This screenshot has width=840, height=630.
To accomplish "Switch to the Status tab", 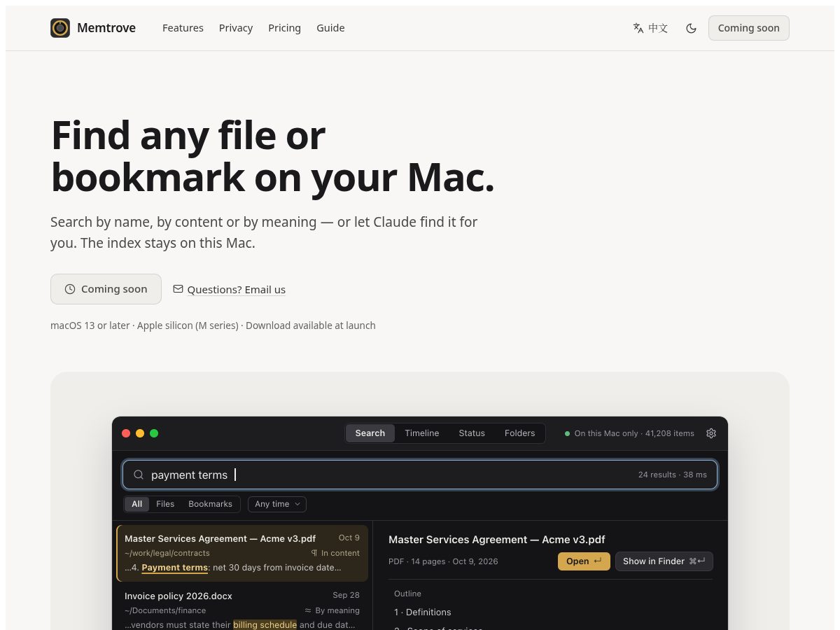I will click(x=472, y=433).
